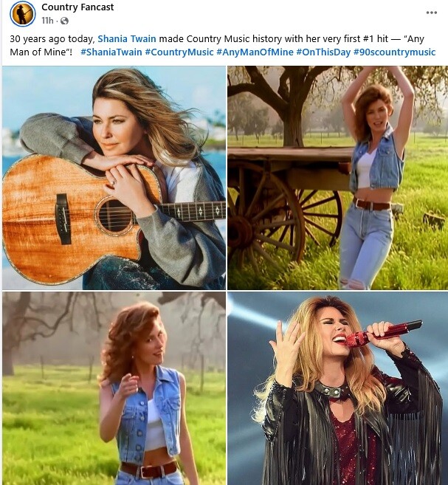Click the public globe audience icon
The height and width of the screenshot is (485, 448).
(x=64, y=21)
